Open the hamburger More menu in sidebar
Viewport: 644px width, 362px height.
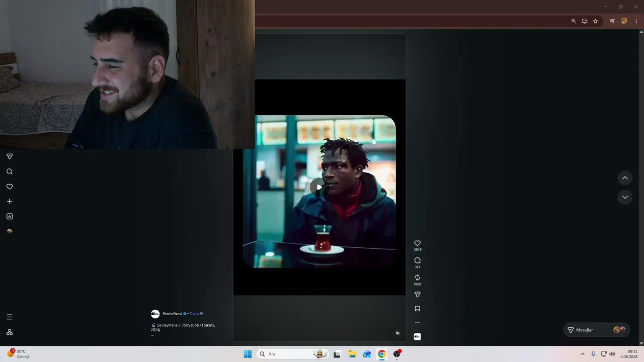pos(10,317)
